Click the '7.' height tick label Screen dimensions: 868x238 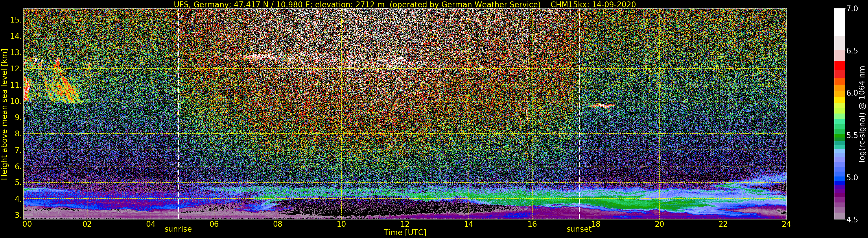(x=18, y=150)
